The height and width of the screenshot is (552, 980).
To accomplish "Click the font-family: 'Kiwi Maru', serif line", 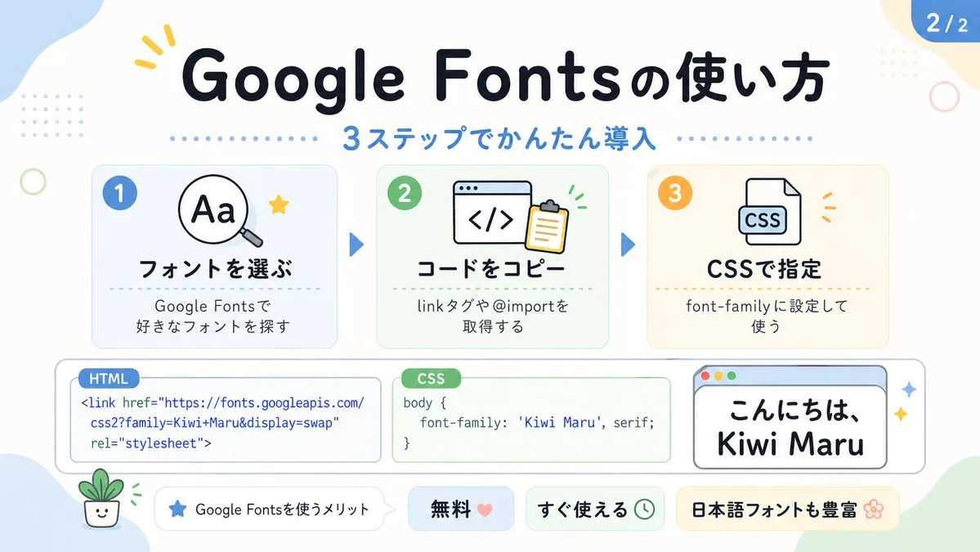I will 537,423.
